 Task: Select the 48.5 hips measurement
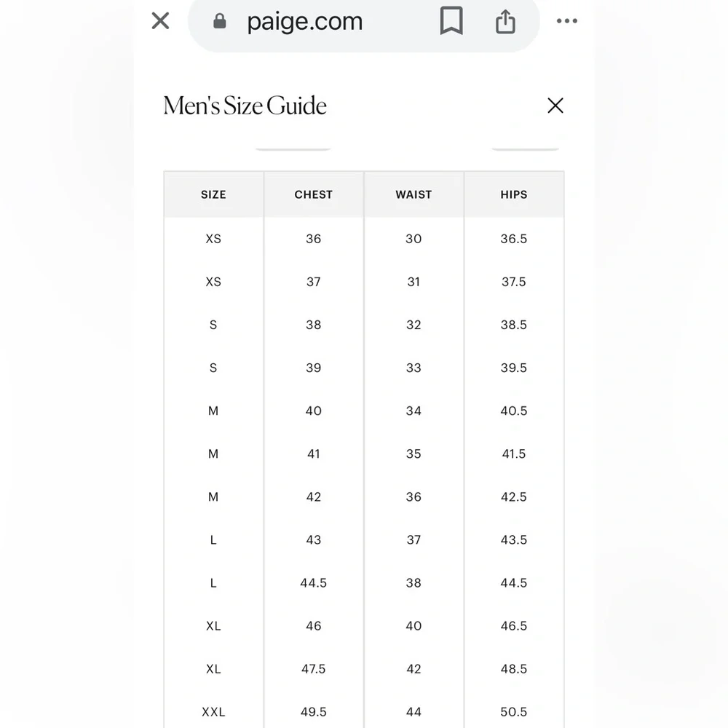(514, 668)
